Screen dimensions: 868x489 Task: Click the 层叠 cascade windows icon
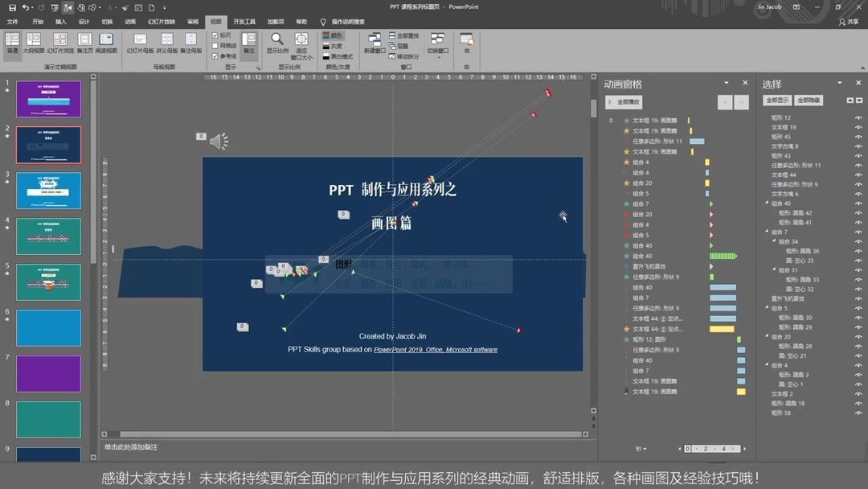[391, 47]
